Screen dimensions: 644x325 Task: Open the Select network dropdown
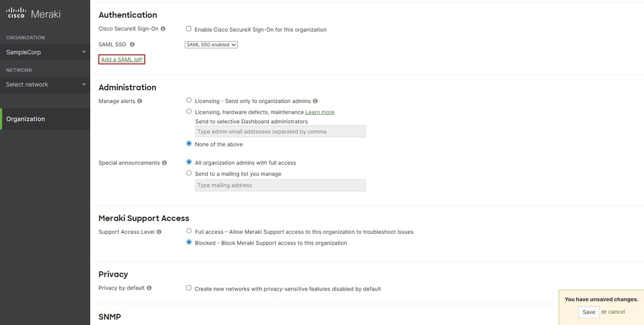(45, 84)
